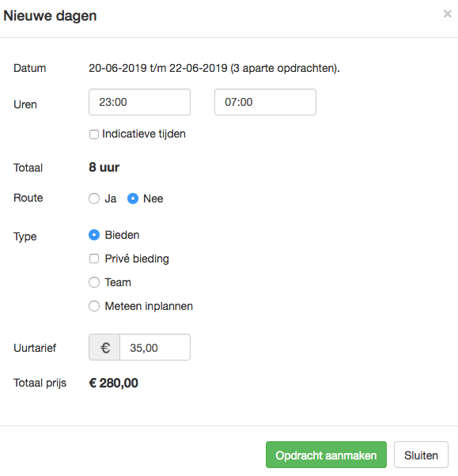This screenshot has height=476, width=458.
Task: Click the euro sign addon next to Uurtarief
Action: tap(104, 347)
